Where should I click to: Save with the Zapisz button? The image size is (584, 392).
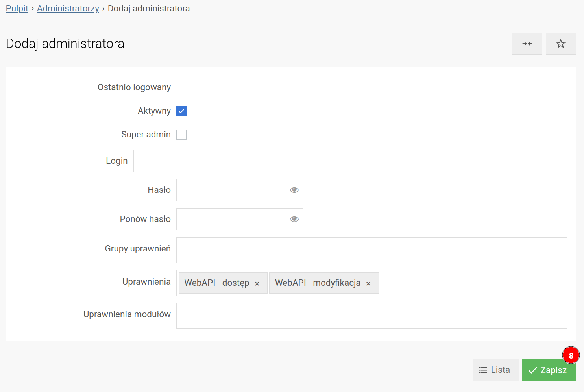[x=549, y=370]
